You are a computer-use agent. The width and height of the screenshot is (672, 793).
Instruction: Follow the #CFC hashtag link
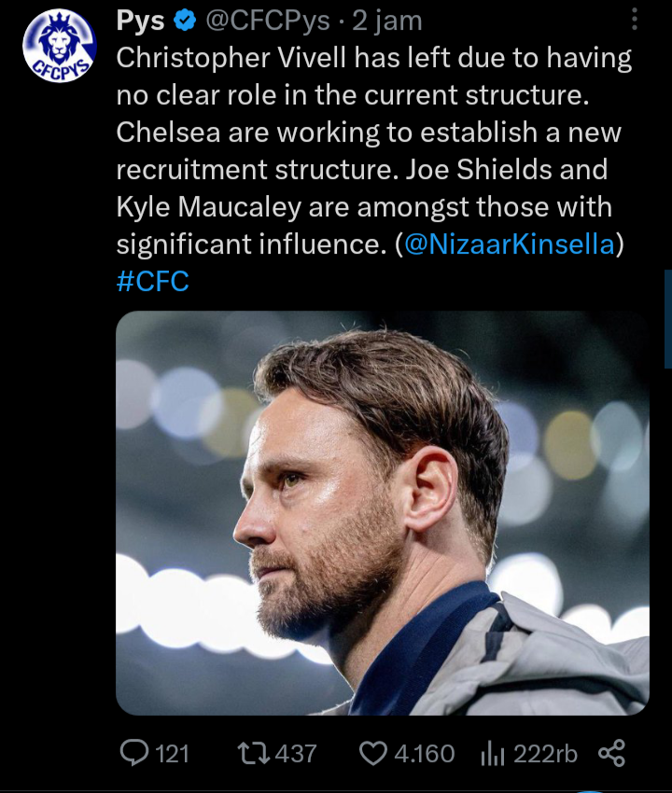pos(152,282)
